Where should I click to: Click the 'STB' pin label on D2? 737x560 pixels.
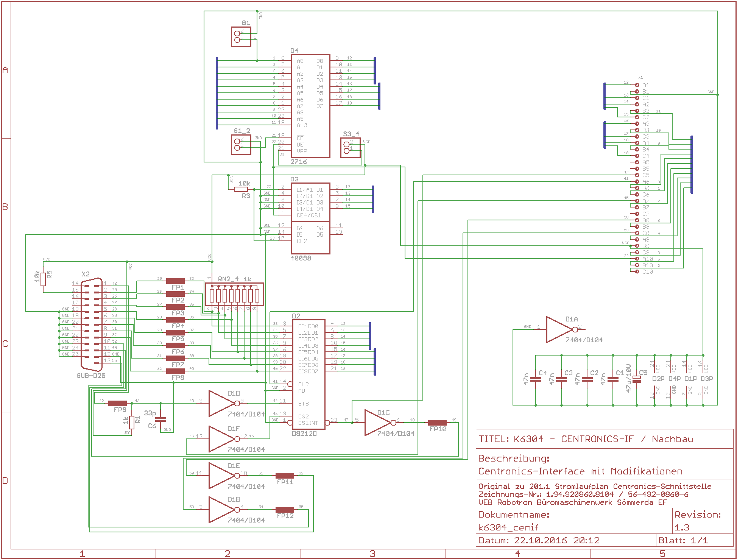click(x=303, y=404)
